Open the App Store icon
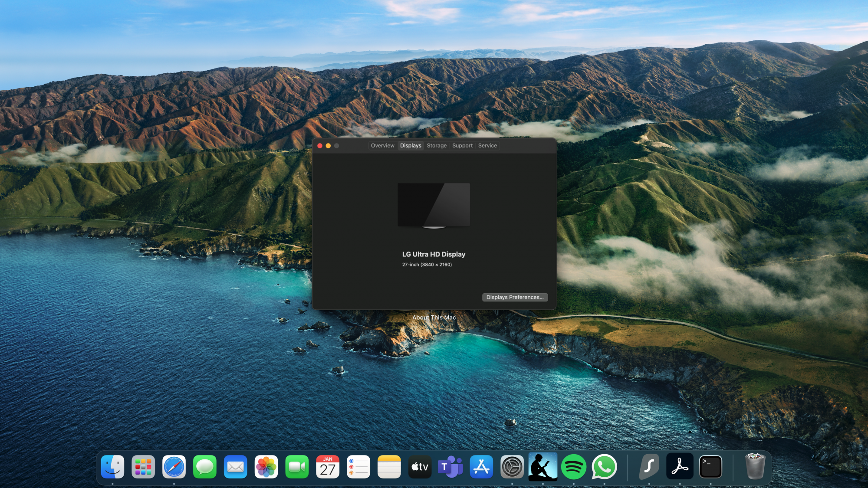 tap(481, 467)
